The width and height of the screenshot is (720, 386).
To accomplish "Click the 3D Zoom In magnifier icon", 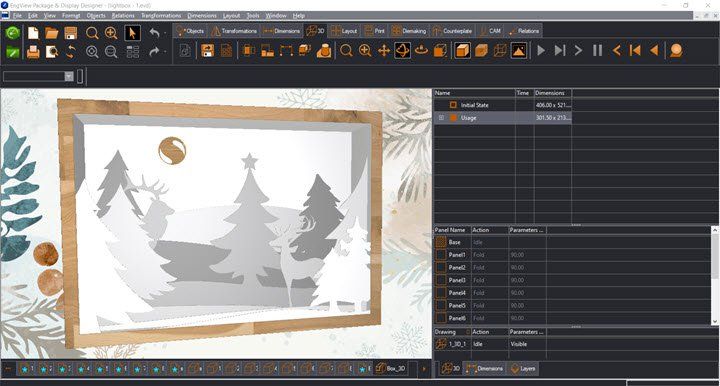I will 365,50.
